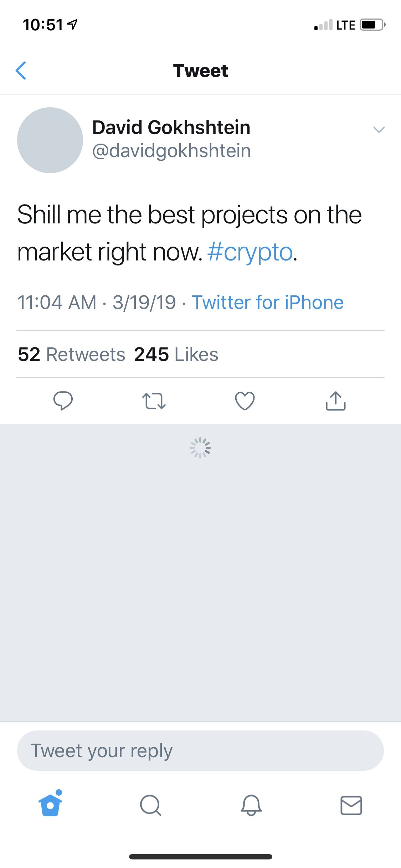Open the Messages envelope tab
This screenshot has width=401, height=868.
click(351, 805)
